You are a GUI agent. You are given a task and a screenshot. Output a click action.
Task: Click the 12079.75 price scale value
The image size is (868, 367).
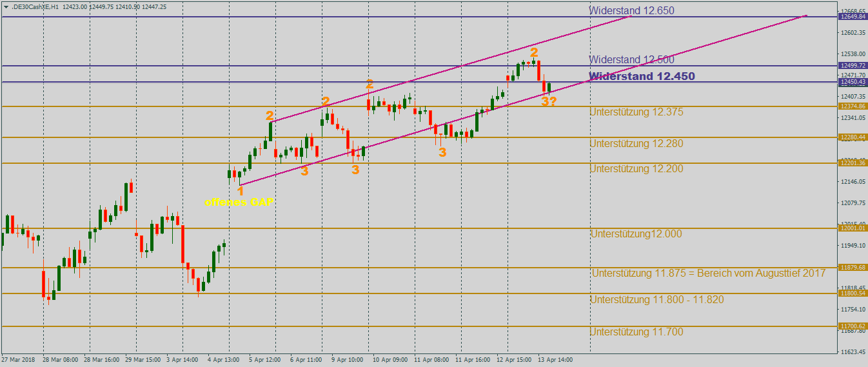pyautogui.click(x=853, y=203)
